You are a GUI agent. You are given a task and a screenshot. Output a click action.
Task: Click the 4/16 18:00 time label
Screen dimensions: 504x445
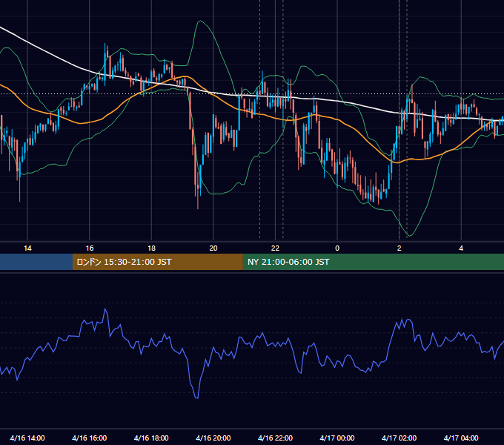point(151,438)
